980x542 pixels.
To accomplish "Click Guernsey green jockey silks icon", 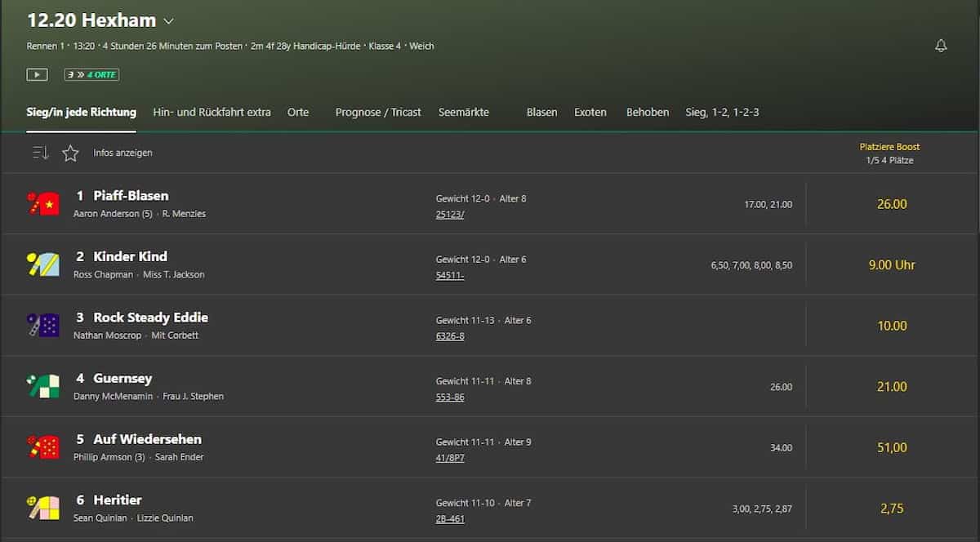I will 43,386.
